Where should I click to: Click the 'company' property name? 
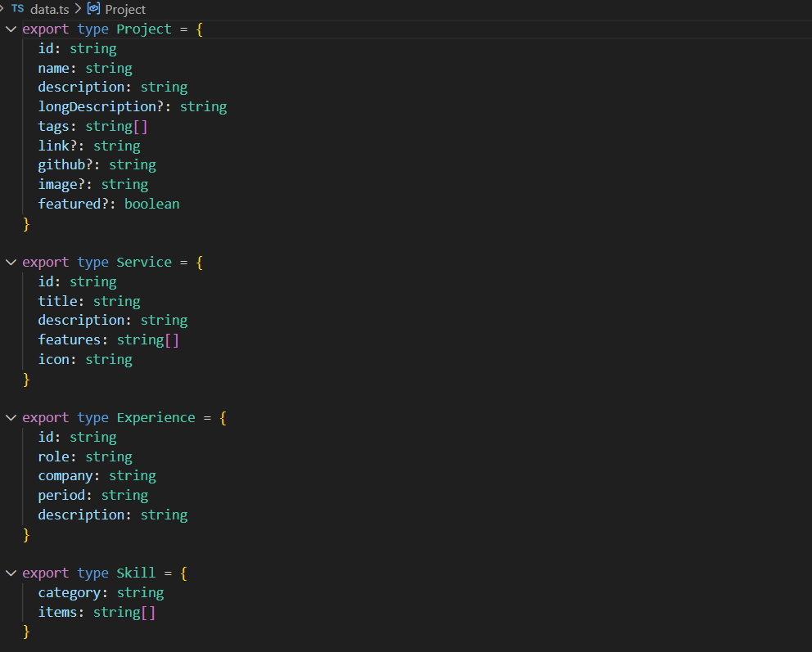65,476
